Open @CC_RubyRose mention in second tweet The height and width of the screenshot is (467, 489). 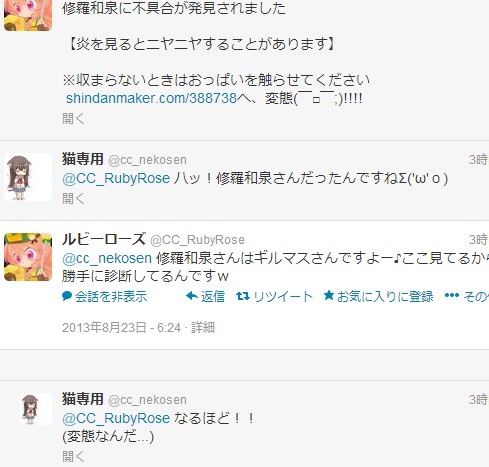[116, 179]
